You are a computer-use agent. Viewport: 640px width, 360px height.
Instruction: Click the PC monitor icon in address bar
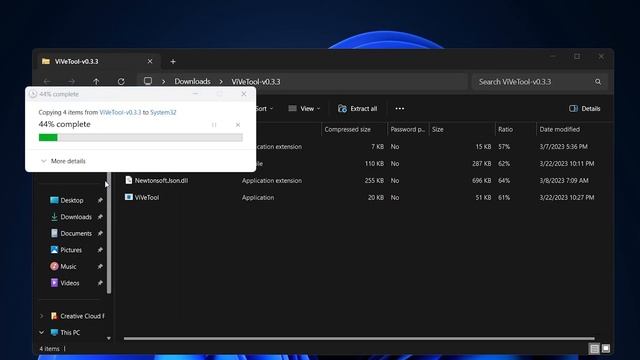point(148,81)
